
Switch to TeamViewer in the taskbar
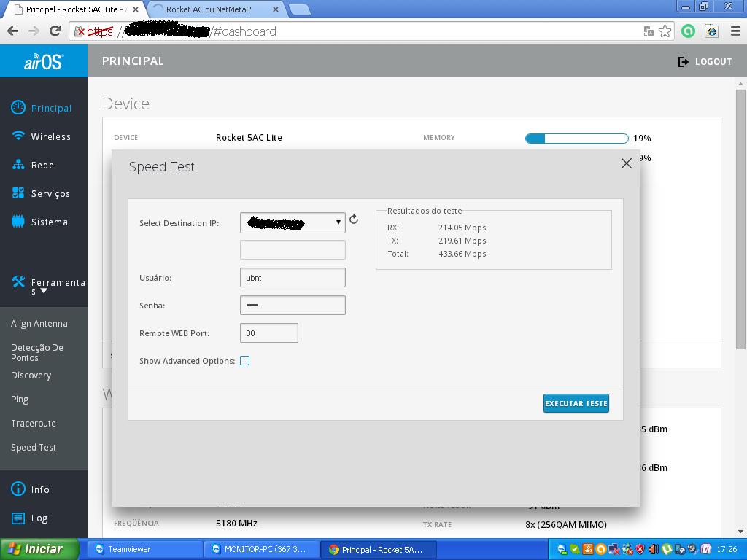145,549
